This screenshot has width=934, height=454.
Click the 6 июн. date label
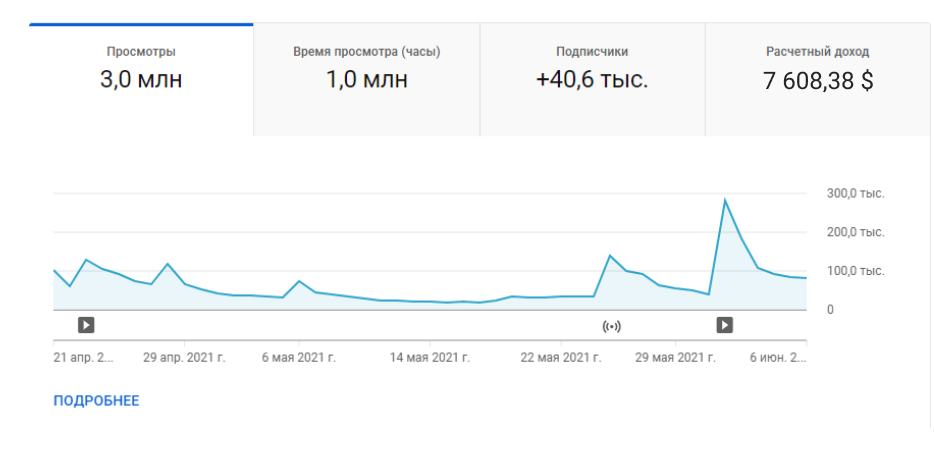(779, 358)
